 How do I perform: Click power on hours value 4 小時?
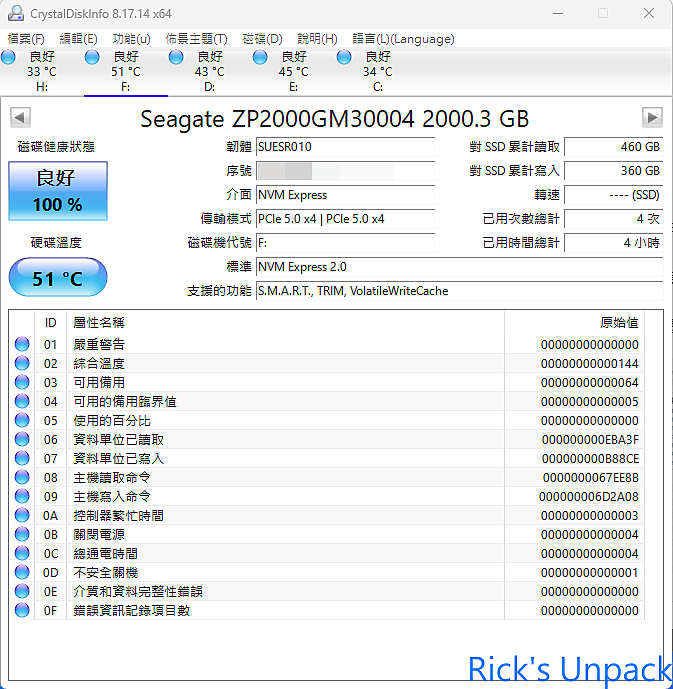[614, 243]
